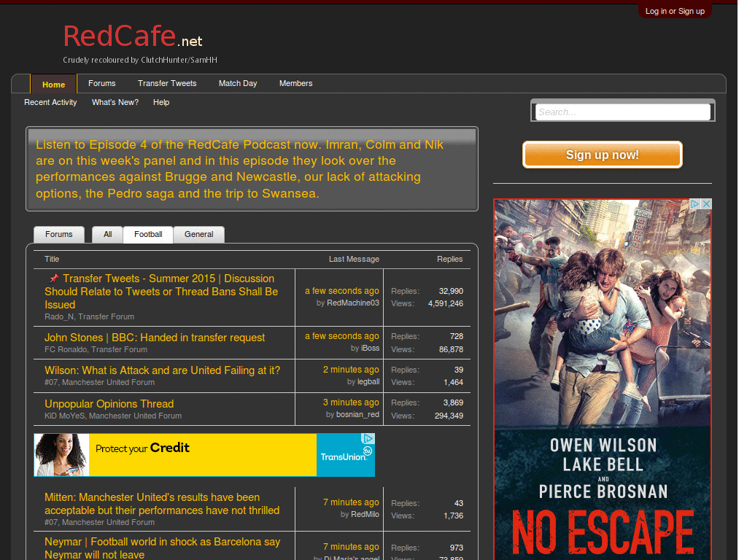Open Transfer Forum link under John Stones thread
This screenshot has height=560, width=747.
(x=119, y=349)
